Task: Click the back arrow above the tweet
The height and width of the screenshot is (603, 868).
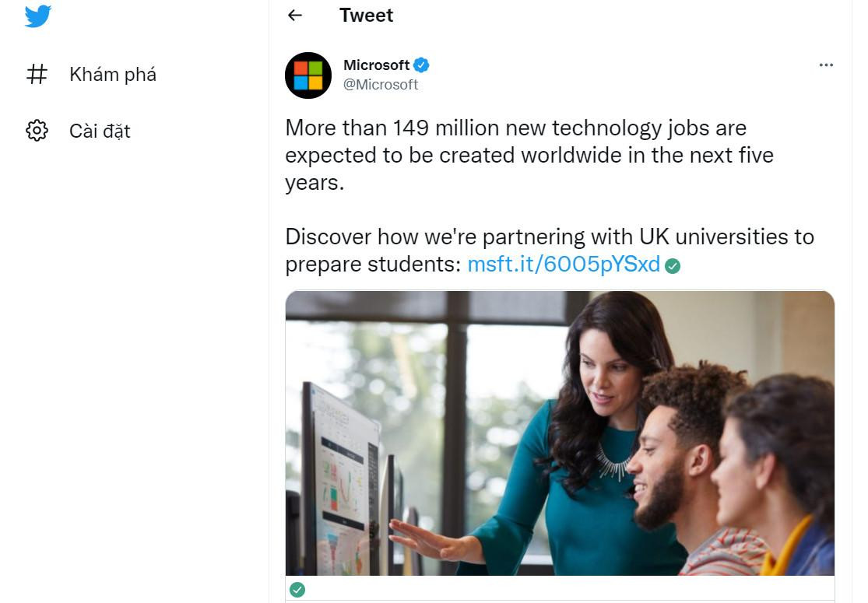Action: coord(294,15)
